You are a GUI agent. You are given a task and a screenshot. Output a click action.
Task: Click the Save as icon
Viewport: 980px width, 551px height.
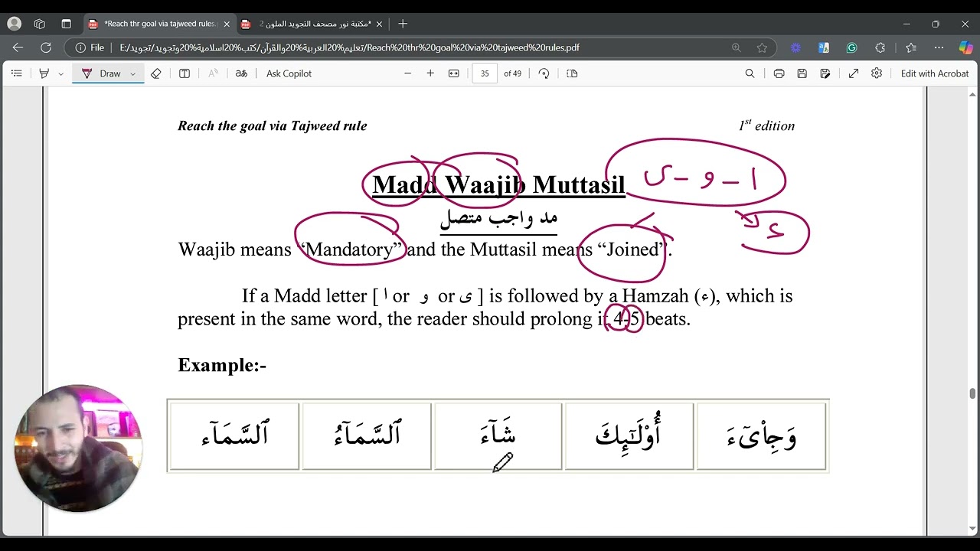(x=825, y=73)
